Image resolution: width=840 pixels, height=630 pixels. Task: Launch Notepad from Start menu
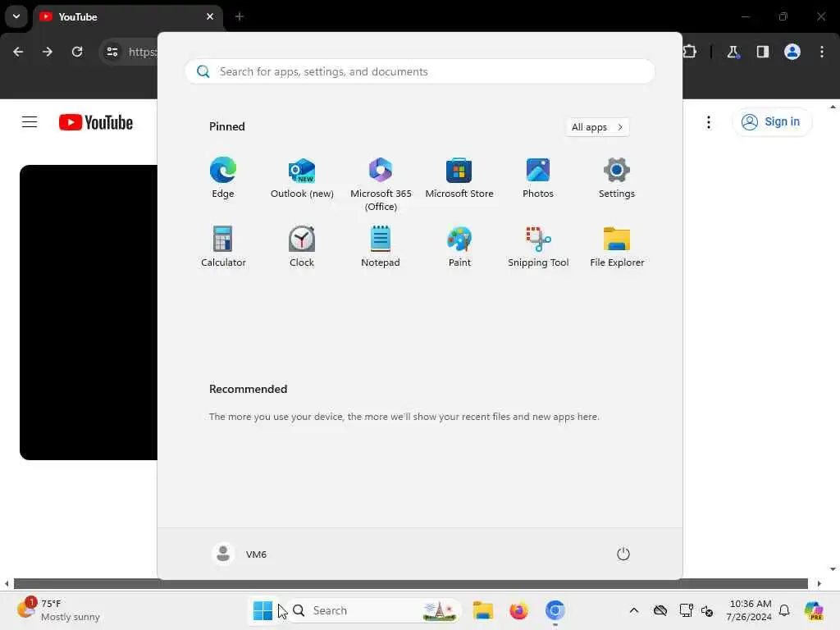click(x=381, y=247)
